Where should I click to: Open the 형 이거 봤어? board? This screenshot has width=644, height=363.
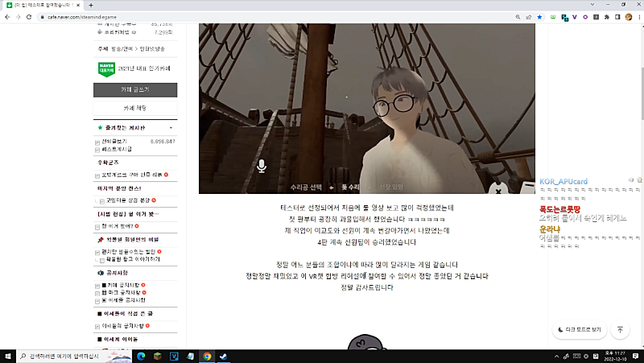tap(117, 226)
